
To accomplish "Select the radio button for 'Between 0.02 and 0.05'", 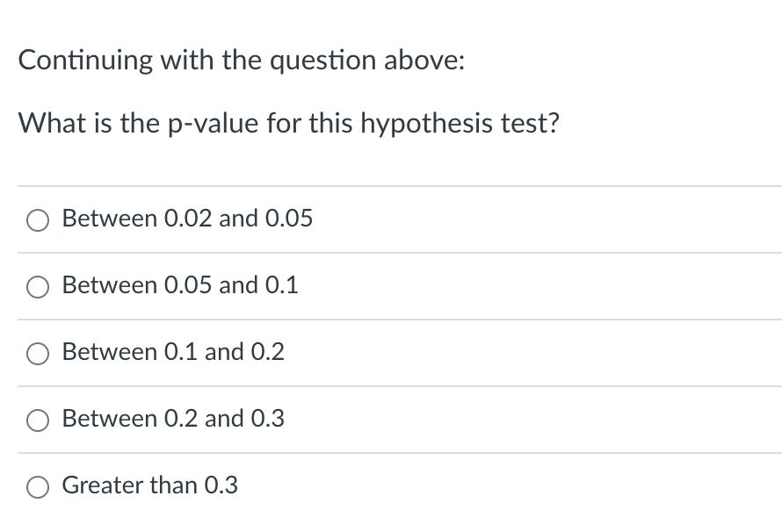I will 37,220.
